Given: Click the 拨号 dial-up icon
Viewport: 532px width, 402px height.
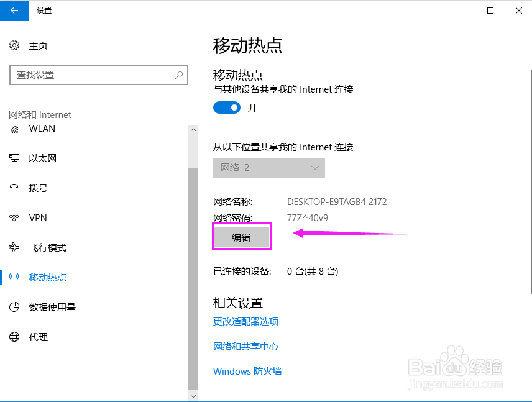Looking at the screenshot, I should [14, 188].
